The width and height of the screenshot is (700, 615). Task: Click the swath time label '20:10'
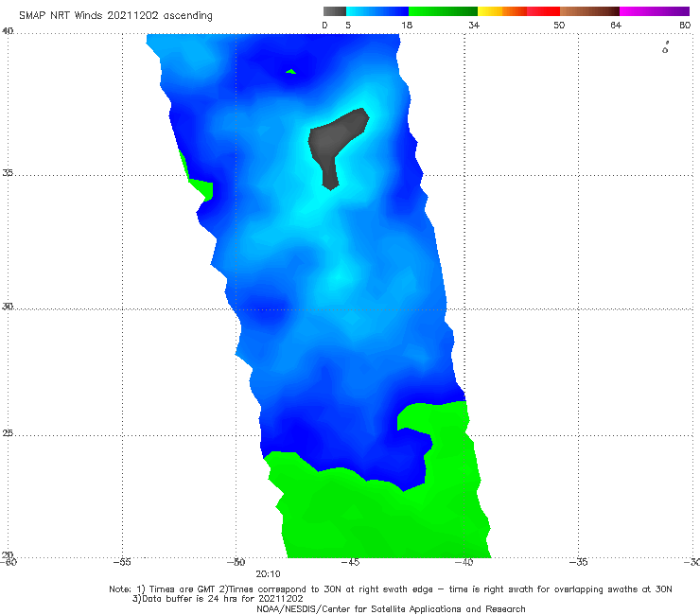268,574
